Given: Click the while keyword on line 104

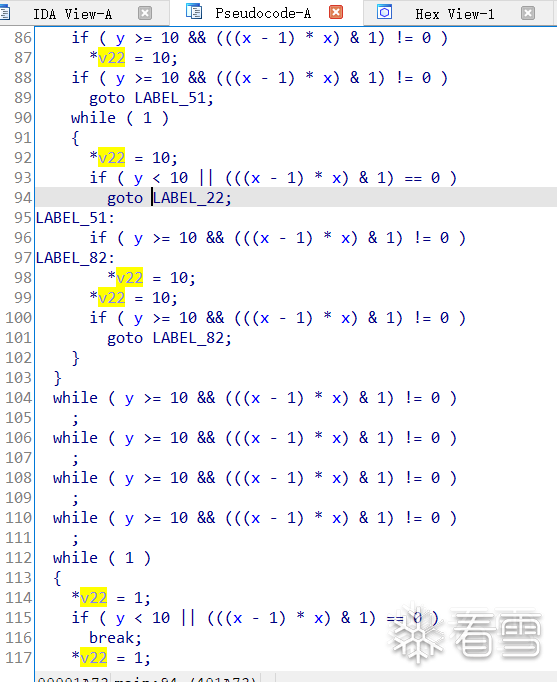Looking at the screenshot, I should (76, 398).
